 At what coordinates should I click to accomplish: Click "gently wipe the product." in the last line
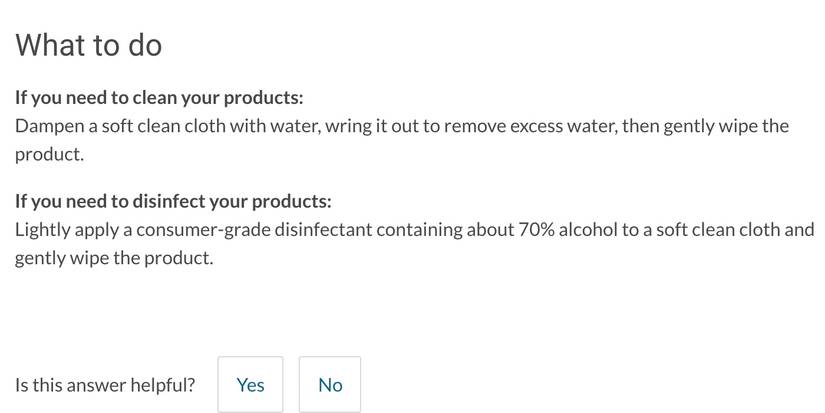(114, 258)
